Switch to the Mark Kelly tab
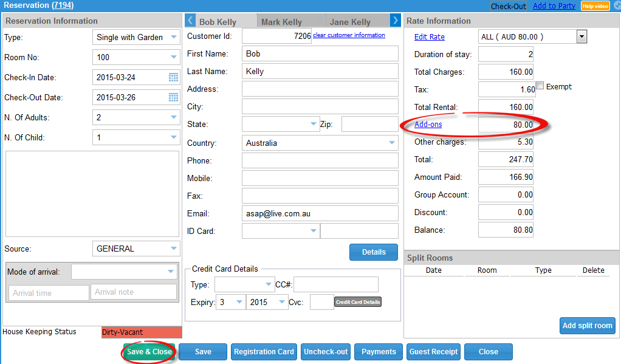 pos(281,22)
